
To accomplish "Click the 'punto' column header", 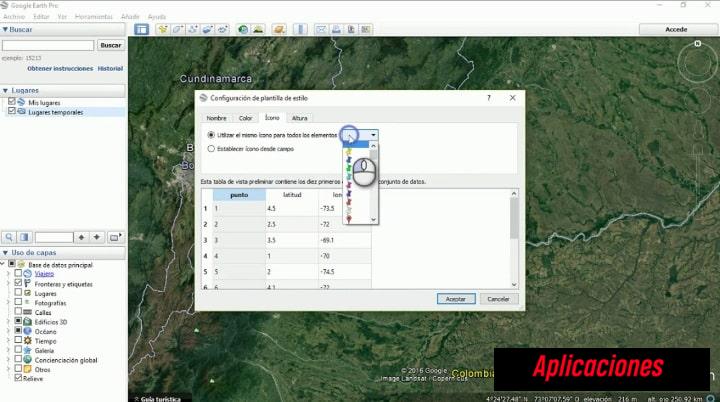I will [239, 195].
